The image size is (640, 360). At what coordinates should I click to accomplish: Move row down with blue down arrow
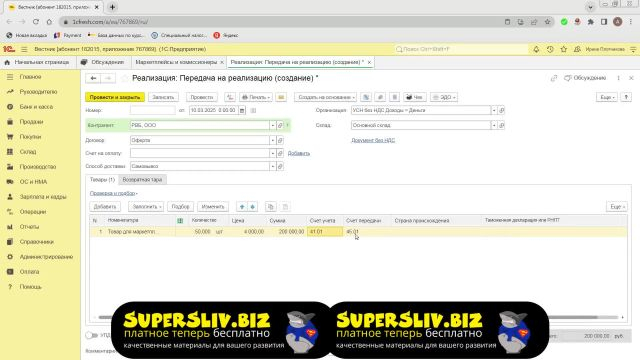(253, 207)
